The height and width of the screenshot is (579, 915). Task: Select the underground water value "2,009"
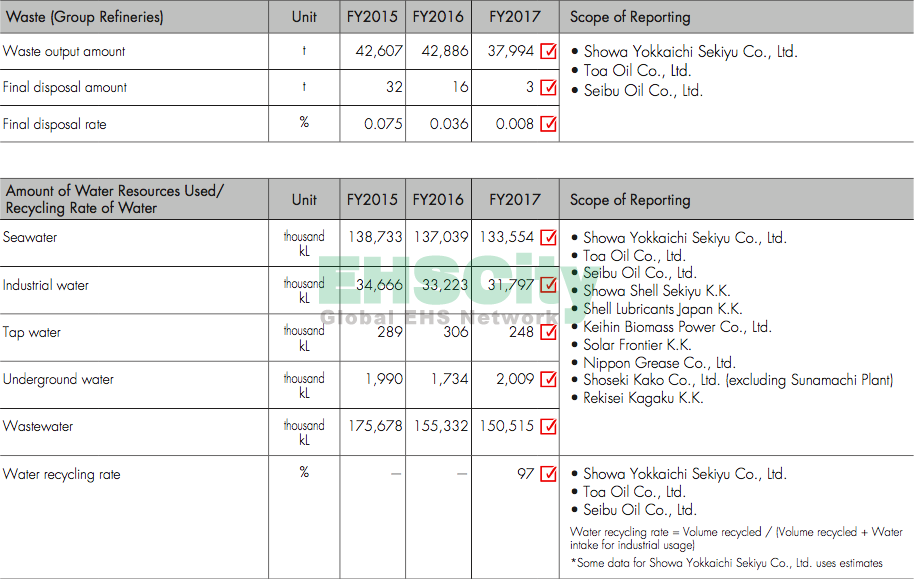pos(515,379)
